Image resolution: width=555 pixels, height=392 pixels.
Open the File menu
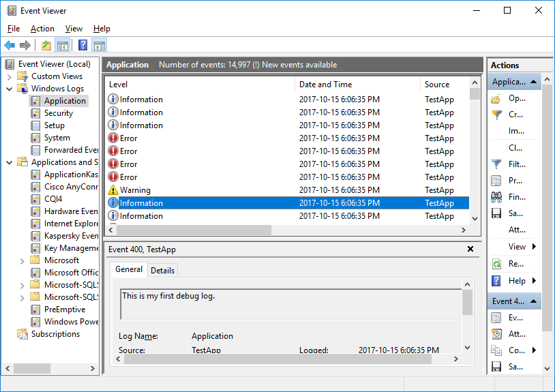[x=14, y=29]
